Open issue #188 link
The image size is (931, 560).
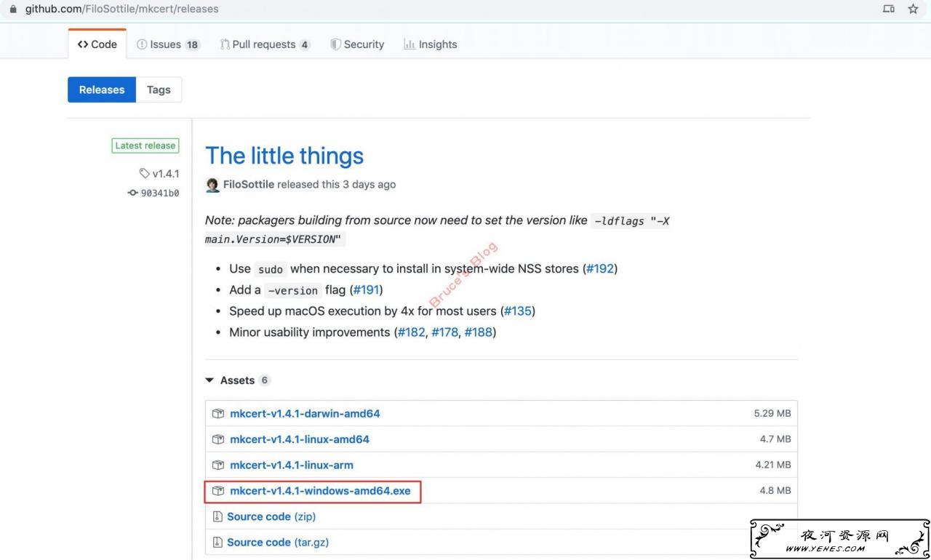pyautogui.click(x=478, y=332)
